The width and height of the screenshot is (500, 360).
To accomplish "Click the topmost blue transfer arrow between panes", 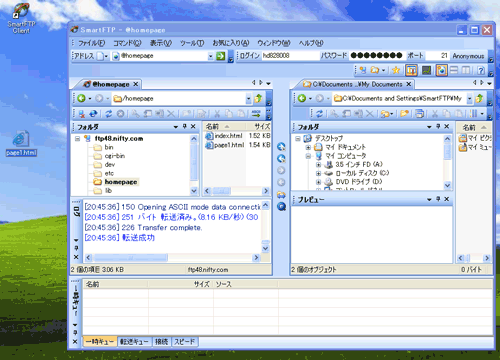I will coord(281,147).
